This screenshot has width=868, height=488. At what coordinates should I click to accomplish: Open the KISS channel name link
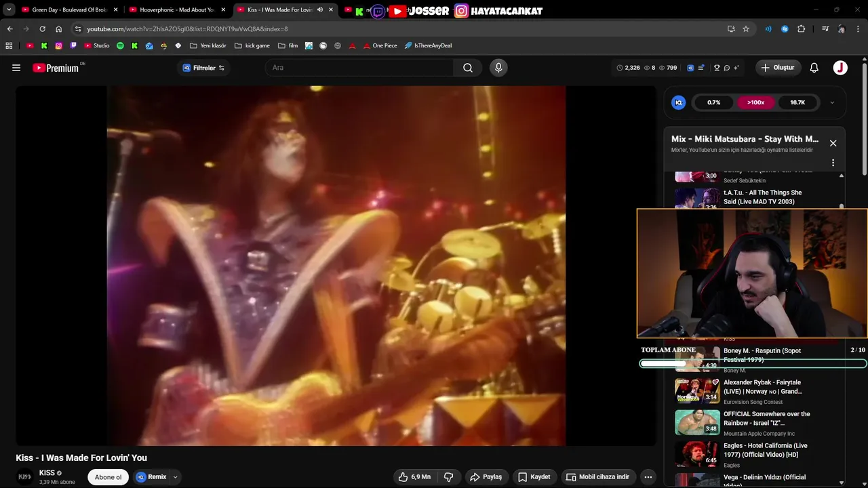pos(47,473)
